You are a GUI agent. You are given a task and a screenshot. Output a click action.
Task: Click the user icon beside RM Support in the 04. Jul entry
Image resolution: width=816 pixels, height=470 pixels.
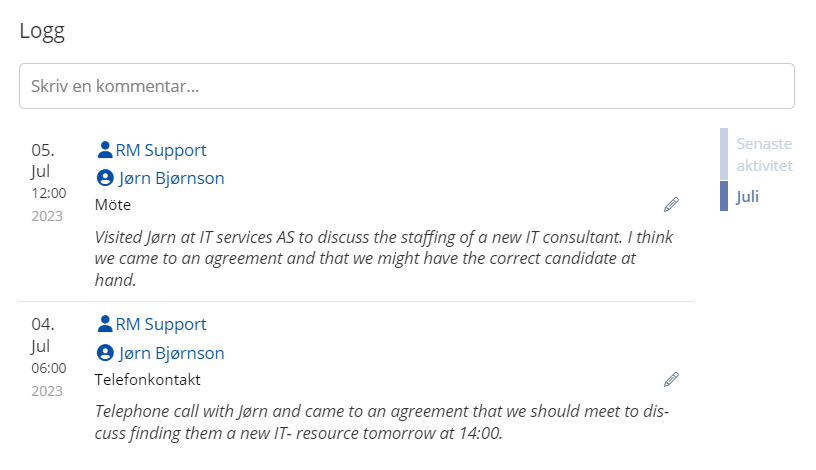[105, 325]
